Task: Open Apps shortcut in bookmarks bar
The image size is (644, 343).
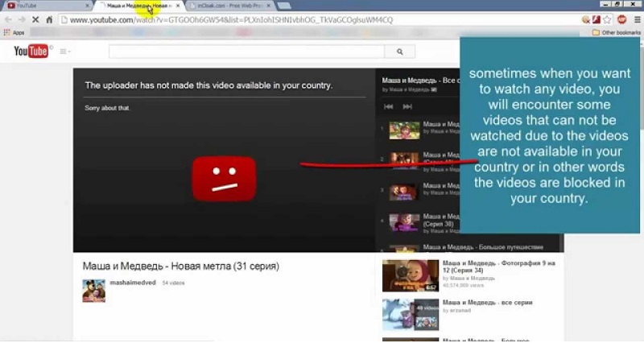Action: click(14, 32)
